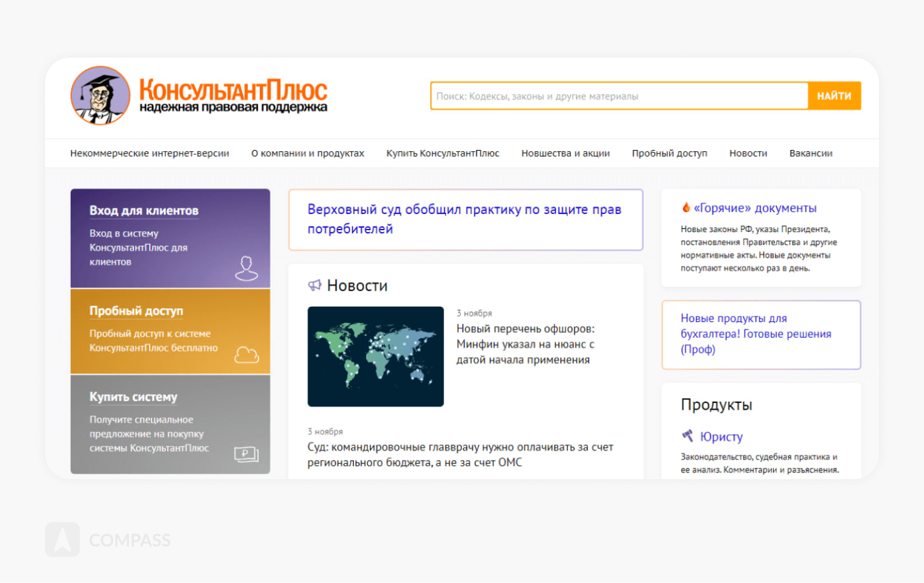
Task: Open the world map news thumbnail
Action: click(x=376, y=357)
